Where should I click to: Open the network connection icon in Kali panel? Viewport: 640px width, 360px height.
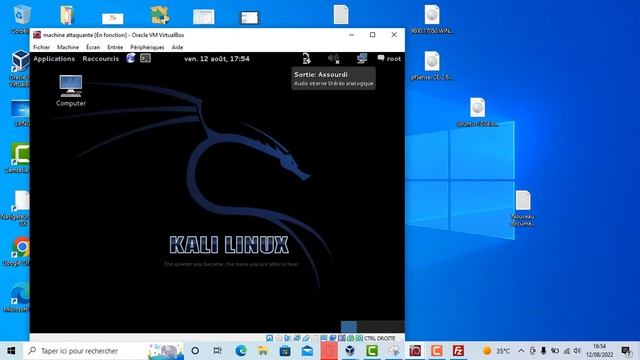[x=362, y=59]
